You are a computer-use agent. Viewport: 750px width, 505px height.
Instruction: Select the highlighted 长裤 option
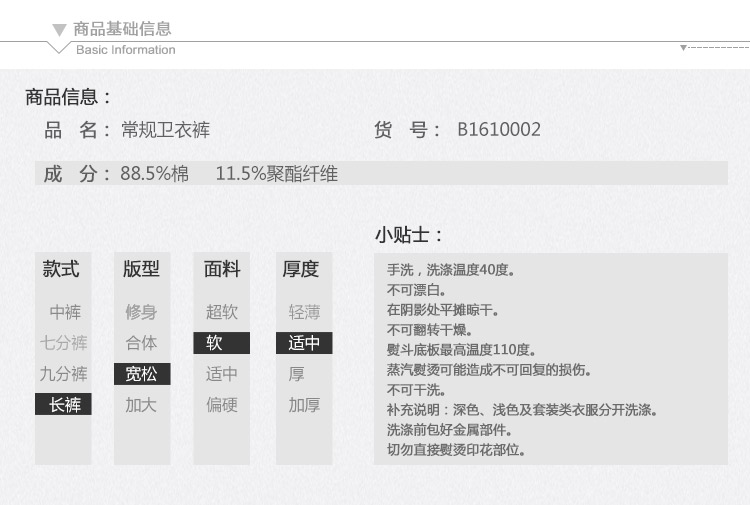coord(64,405)
